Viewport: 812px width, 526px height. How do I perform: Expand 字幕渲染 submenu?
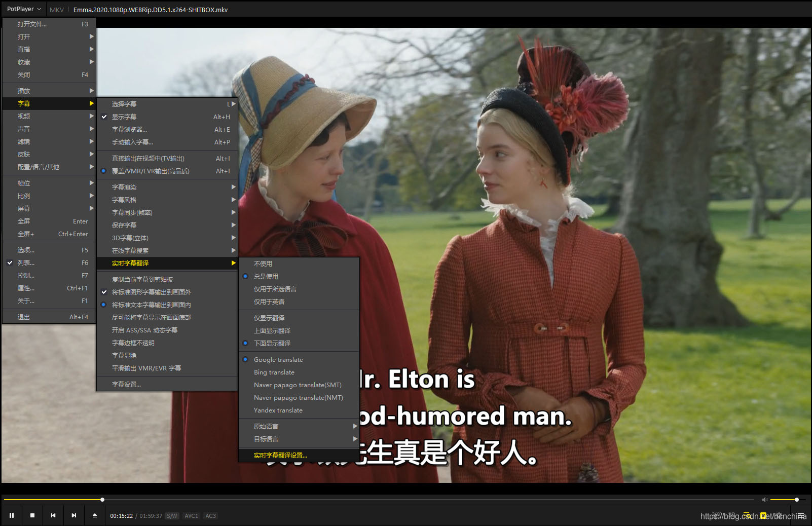click(167, 187)
